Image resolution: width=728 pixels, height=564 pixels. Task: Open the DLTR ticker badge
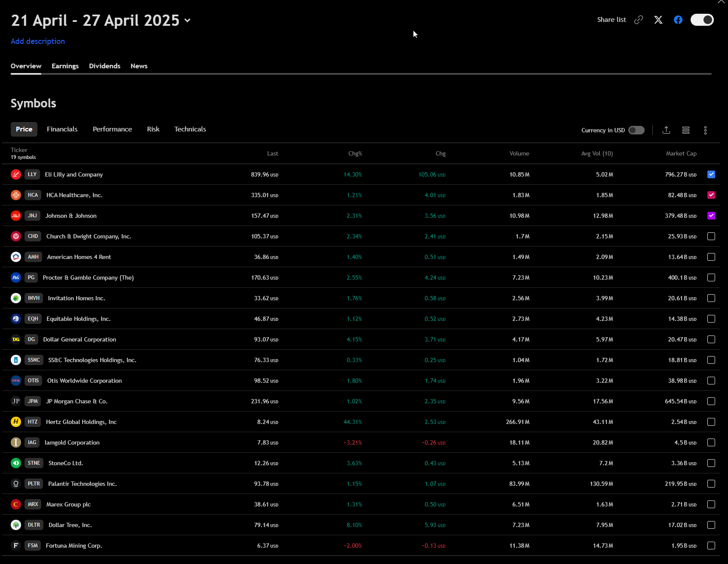pyautogui.click(x=34, y=525)
